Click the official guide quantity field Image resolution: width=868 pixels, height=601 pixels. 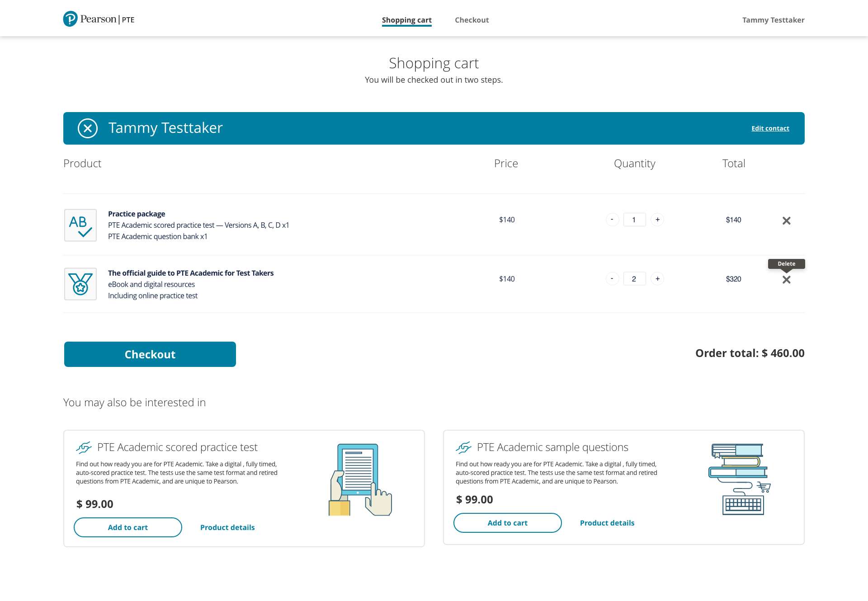click(634, 279)
